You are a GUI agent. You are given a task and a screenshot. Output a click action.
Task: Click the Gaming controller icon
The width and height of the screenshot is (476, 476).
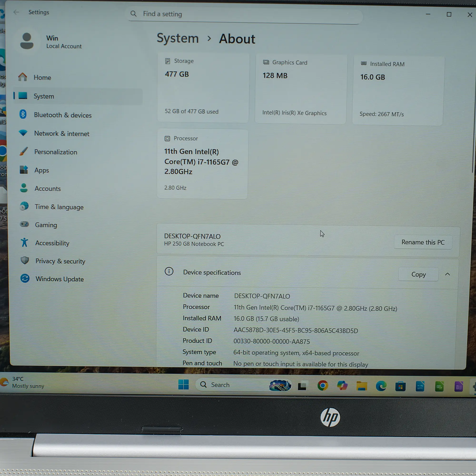point(24,224)
